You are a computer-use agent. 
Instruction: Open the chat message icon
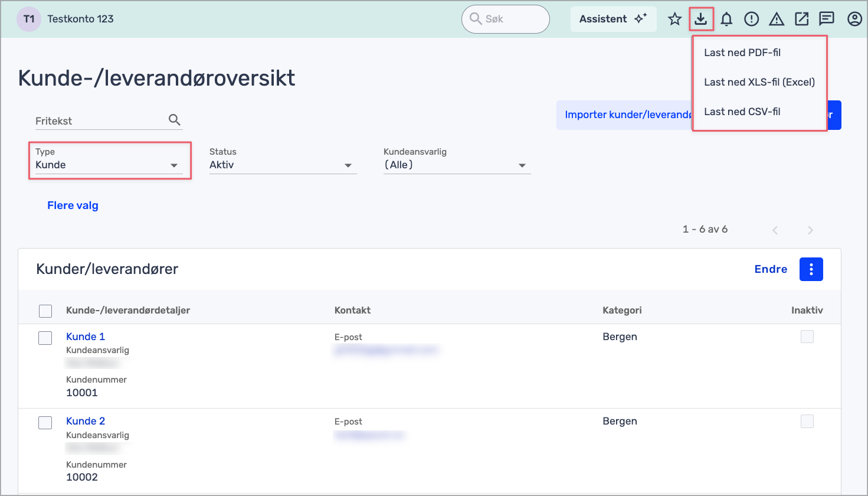coord(827,19)
